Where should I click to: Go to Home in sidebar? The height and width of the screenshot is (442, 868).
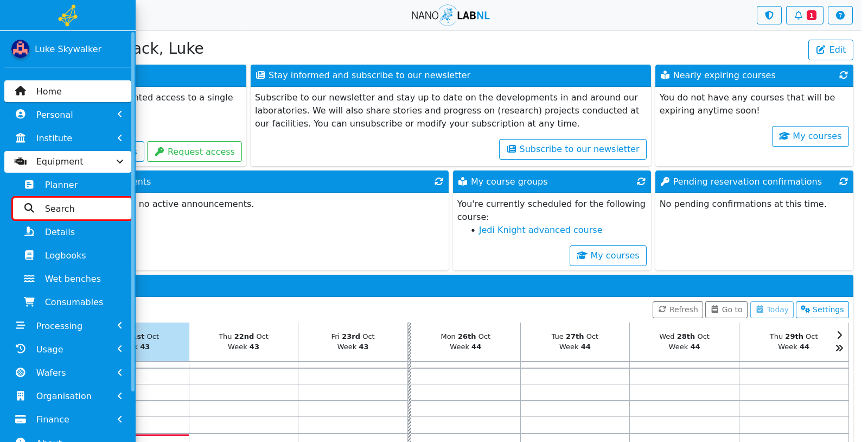click(68, 91)
